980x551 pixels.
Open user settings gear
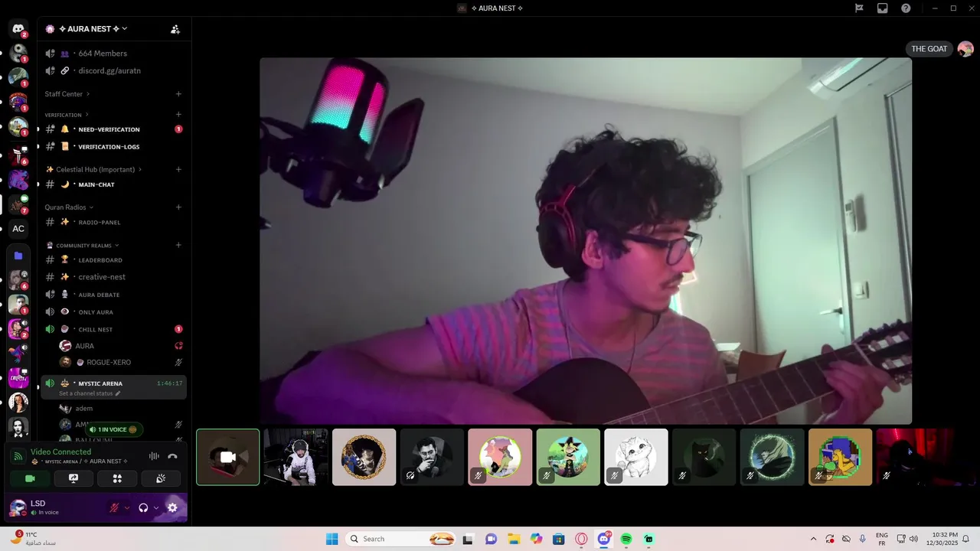(x=172, y=507)
